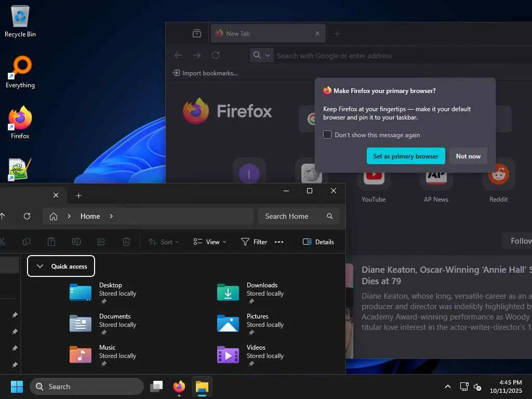Click the Firefox taskbar icon
The height and width of the screenshot is (399, 532).
[x=179, y=387]
